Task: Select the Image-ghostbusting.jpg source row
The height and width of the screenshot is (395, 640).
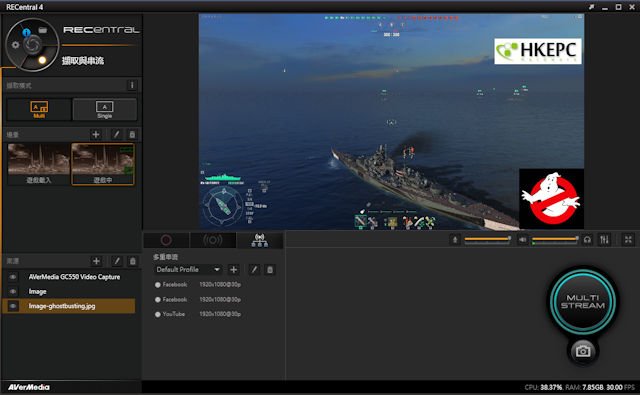Action: click(x=69, y=306)
